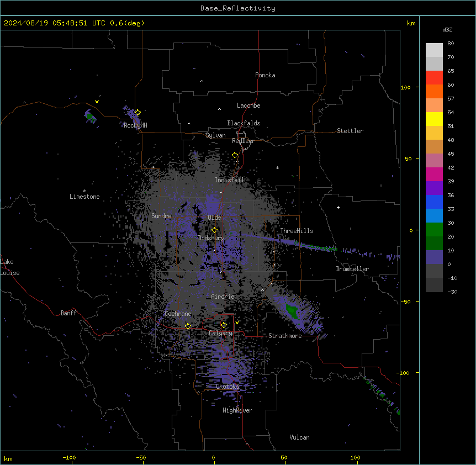Image resolution: width=476 pixels, height=465 pixels.
Task: Click the Sylvan town label
Action: coord(215,135)
